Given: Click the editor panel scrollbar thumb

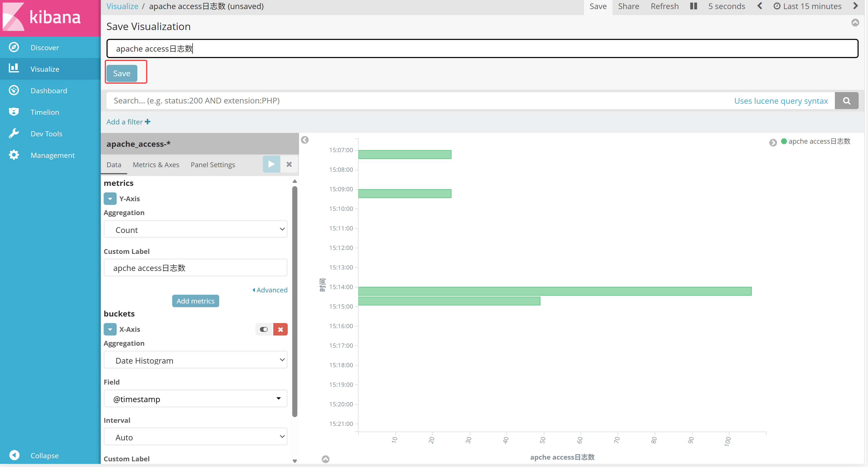Looking at the screenshot, I should click(x=295, y=301).
